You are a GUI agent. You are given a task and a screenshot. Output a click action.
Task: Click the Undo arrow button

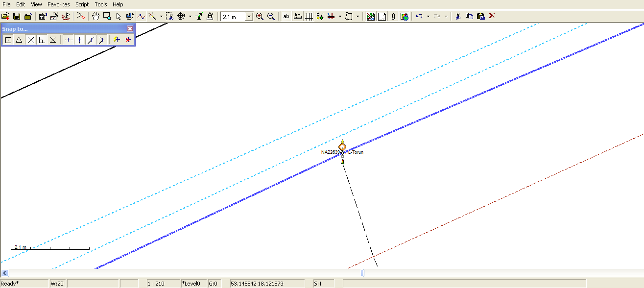pos(419,16)
